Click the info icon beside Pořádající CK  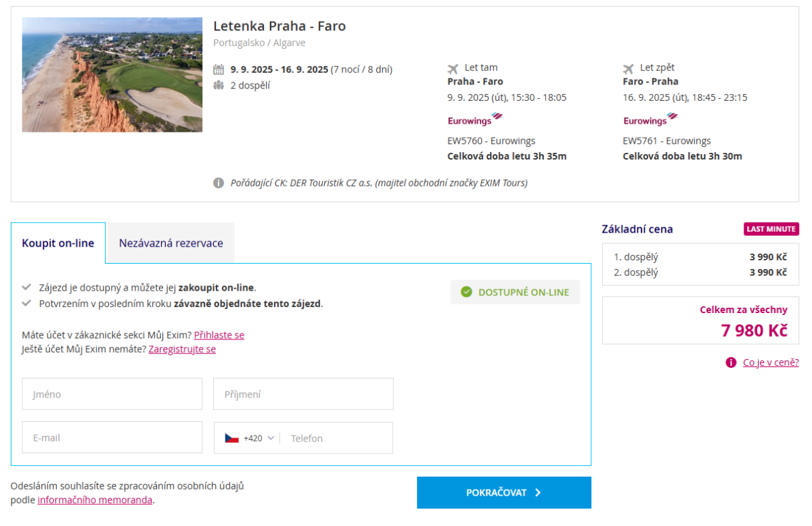point(219,183)
